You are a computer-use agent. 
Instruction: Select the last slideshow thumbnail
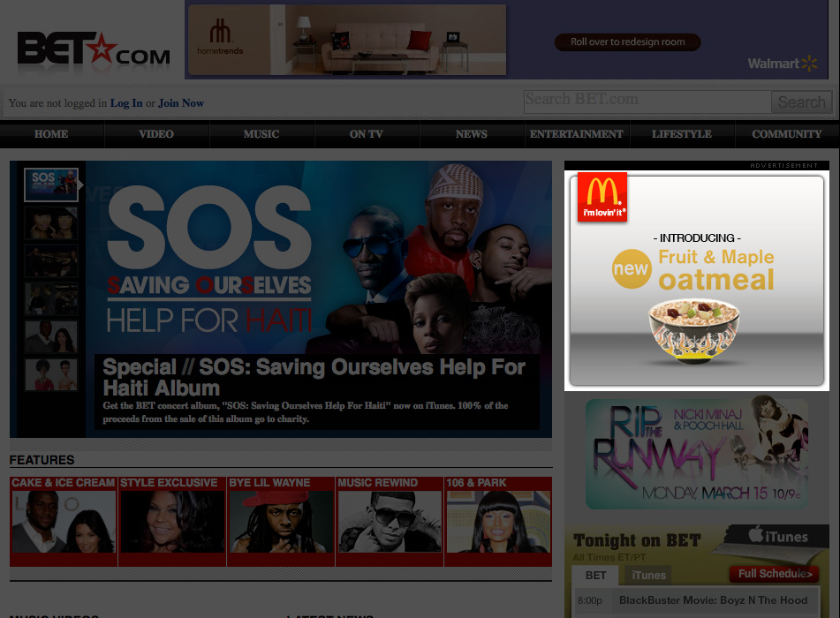point(51,374)
